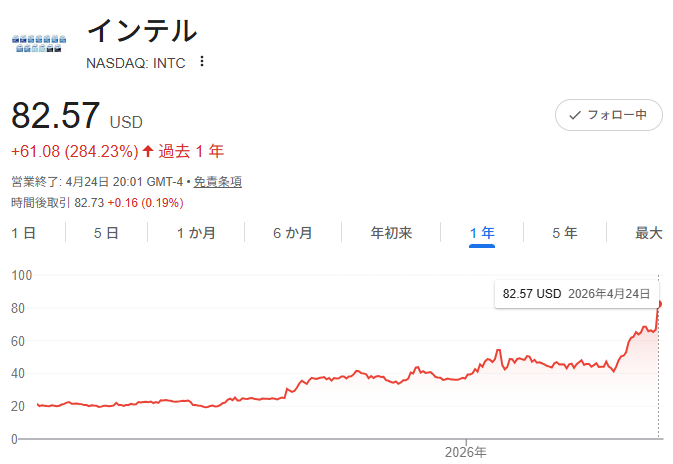Click the 2026年 axis label on chart
673x464 pixels.
point(465,452)
